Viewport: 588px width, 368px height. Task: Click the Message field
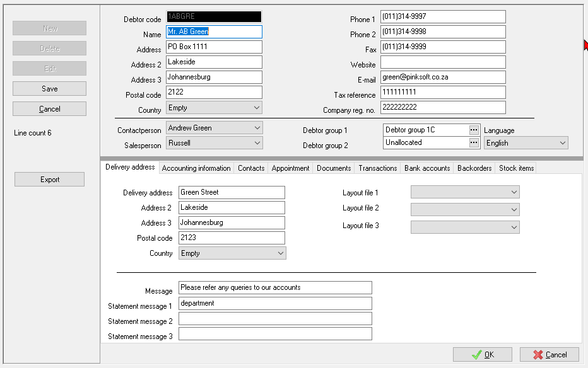coord(275,287)
